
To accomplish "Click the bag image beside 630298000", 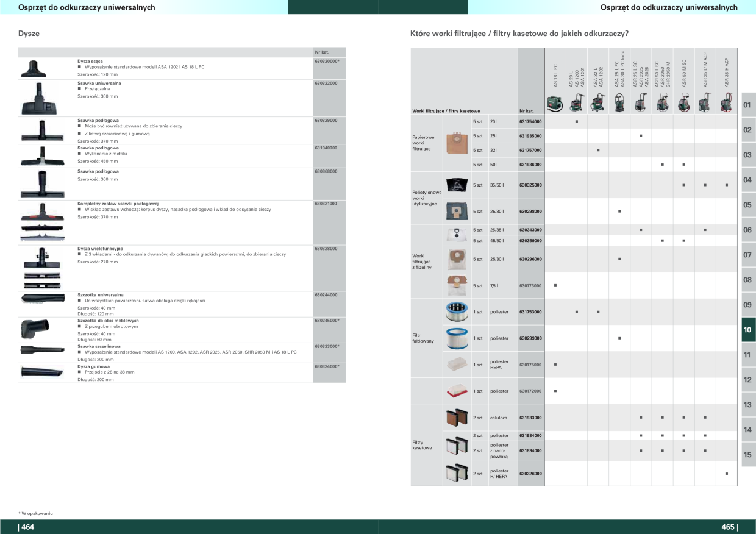I will [457, 211].
